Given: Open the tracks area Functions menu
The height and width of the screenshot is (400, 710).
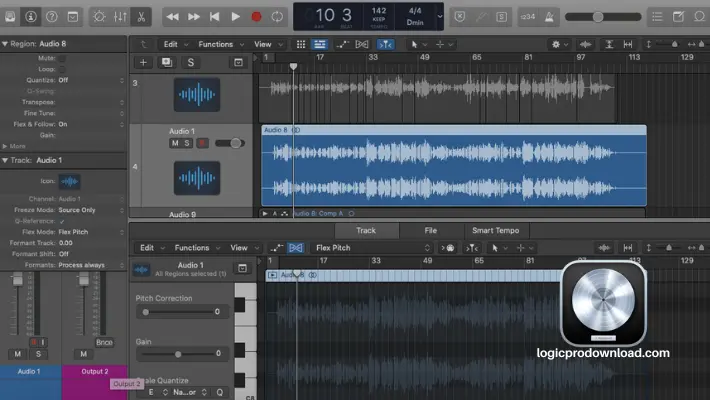Looking at the screenshot, I should pos(221,44).
